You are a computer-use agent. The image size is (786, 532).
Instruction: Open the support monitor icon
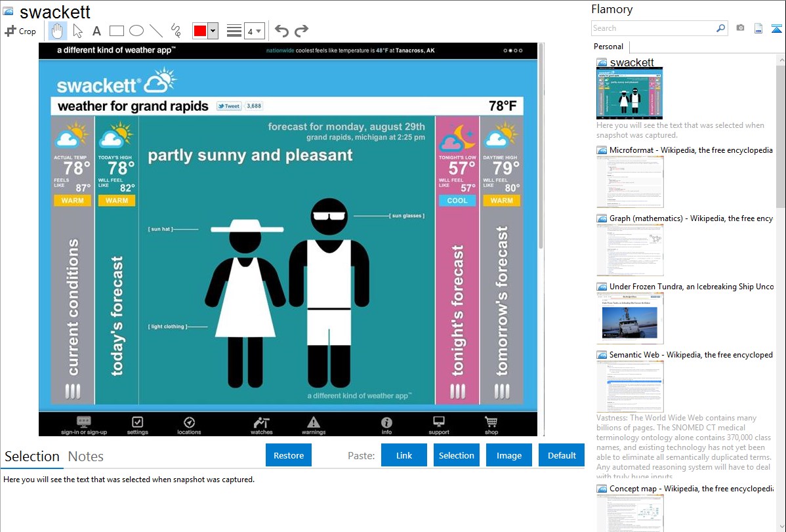click(439, 425)
